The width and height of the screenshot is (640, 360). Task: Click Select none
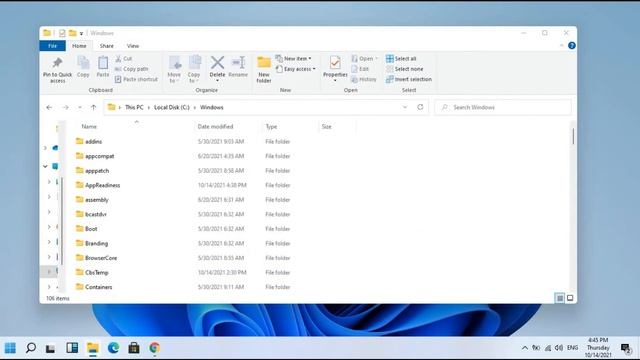coord(404,69)
